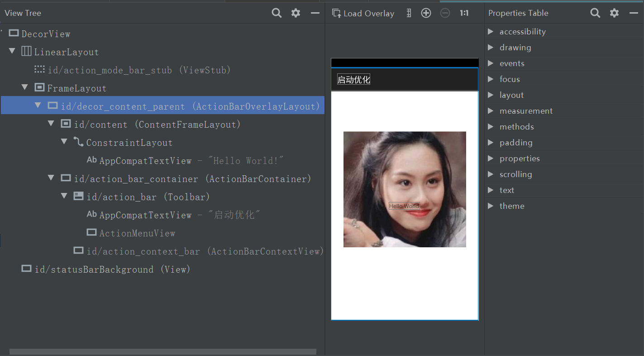Collapse the decor_content_parent node
This screenshot has width=644, height=356.
[38, 106]
